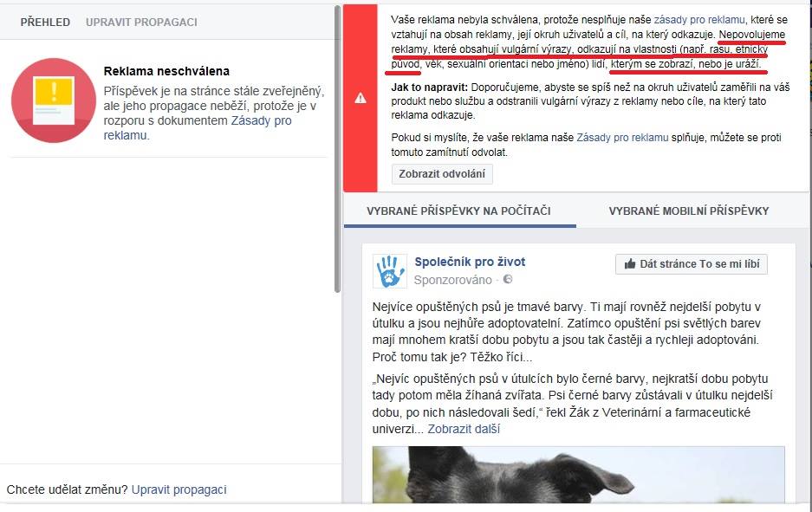812x512 pixels.
Task: Open Společník pro život page name link
Action: (x=470, y=262)
